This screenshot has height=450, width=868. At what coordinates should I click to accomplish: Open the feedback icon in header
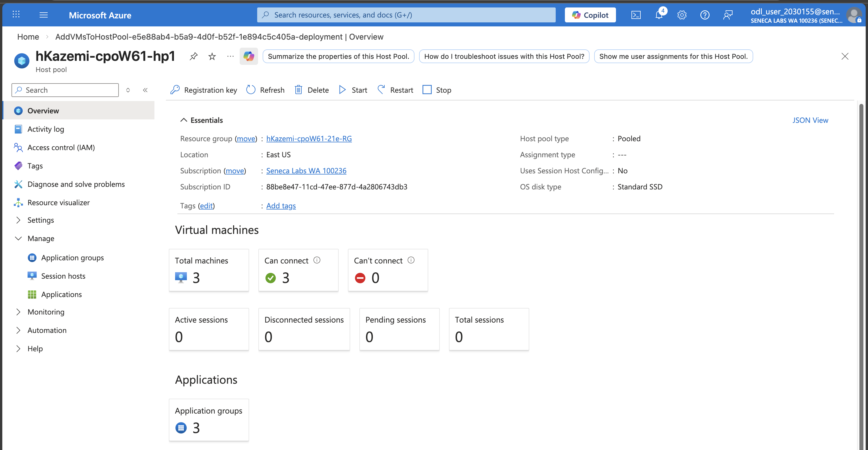[x=727, y=15]
